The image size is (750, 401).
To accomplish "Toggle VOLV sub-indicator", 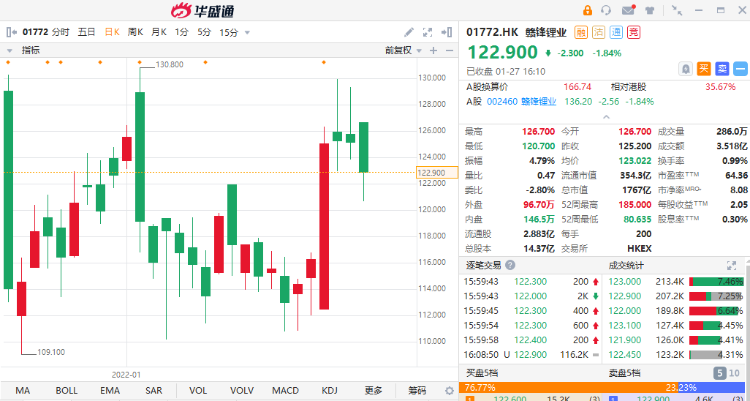I will [x=242, y=390].
